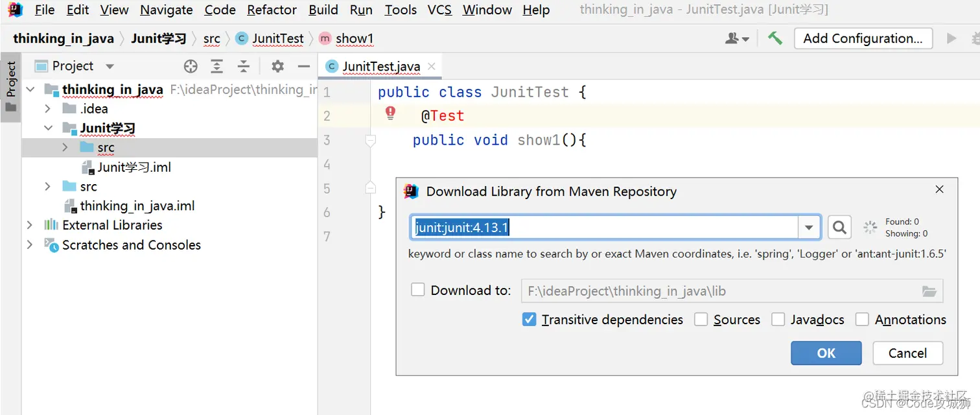This screenshot has height=415, width=980.
Task: Click thinking_in_java breadcrumb
Action: coord(64,38)
